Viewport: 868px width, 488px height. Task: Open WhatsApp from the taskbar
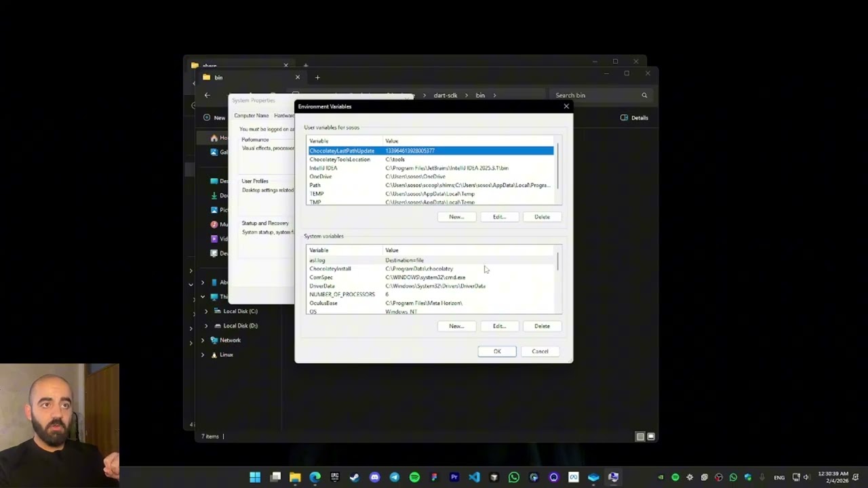click(514, 477)
